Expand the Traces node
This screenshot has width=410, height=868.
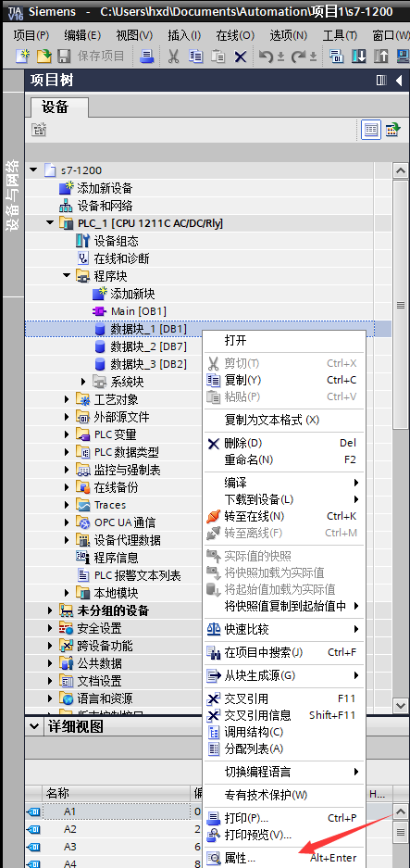(67, 505)
